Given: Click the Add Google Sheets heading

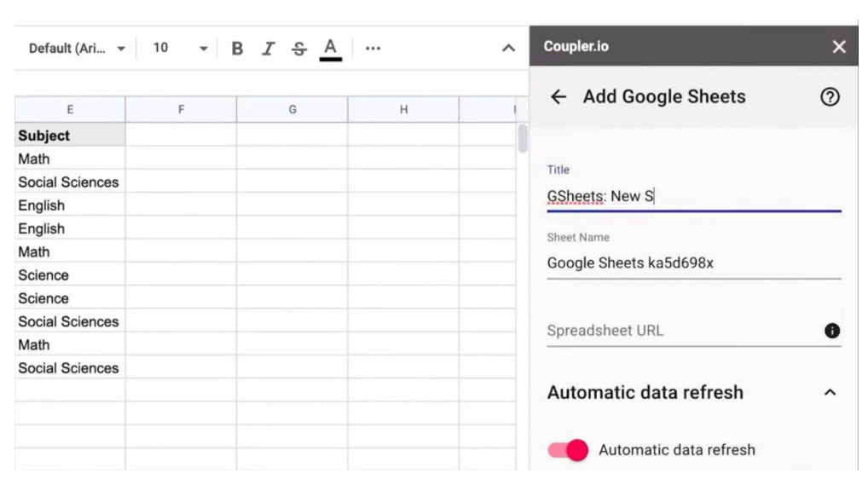Looking at the screenshot, I should point(663,97).
